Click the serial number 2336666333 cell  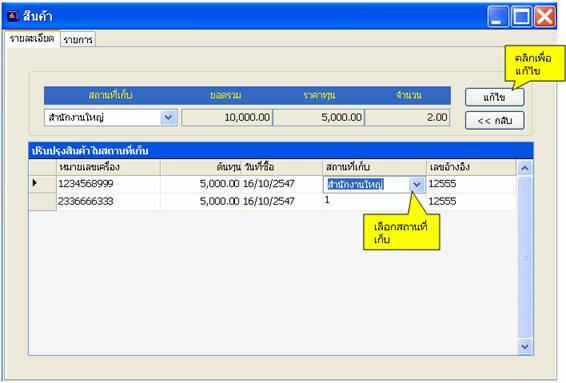pos(108,201)
